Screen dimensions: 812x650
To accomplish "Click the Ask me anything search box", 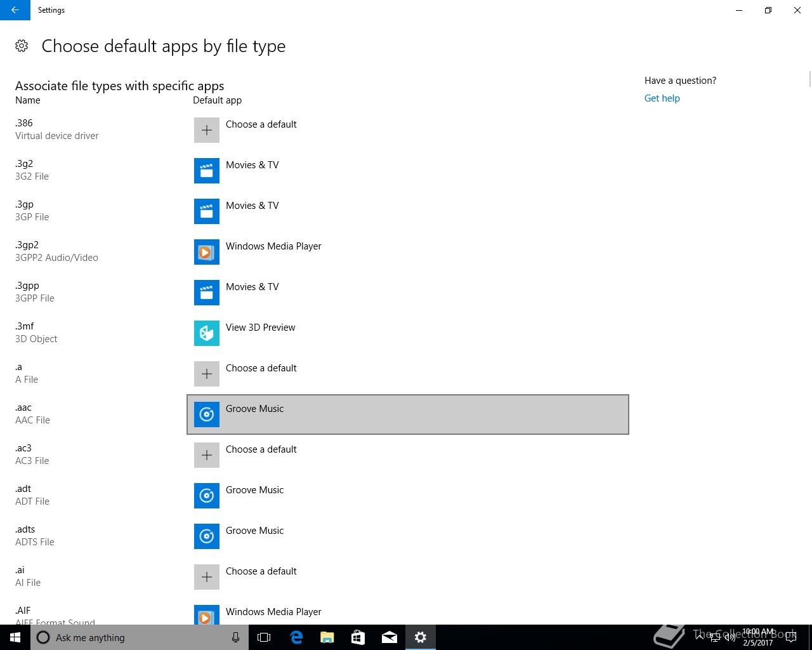I will (x=138, y=637).
